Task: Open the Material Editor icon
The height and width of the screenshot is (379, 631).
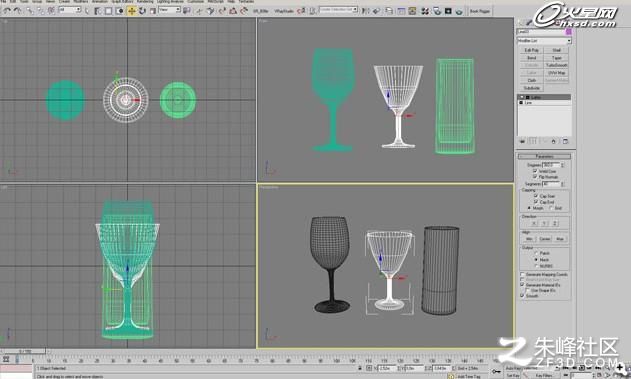Action: pyautogui.click(x=425, y=11)
